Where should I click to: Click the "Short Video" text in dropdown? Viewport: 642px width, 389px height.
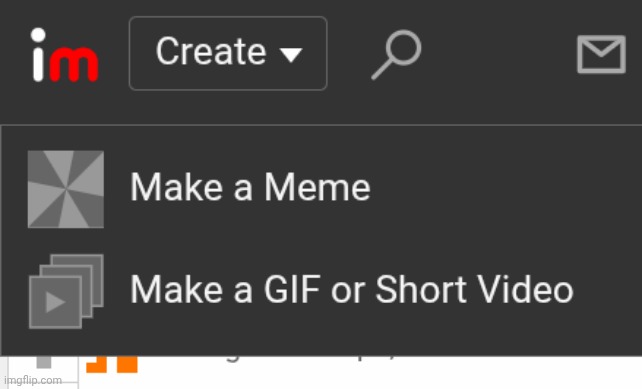pos(474,289)
